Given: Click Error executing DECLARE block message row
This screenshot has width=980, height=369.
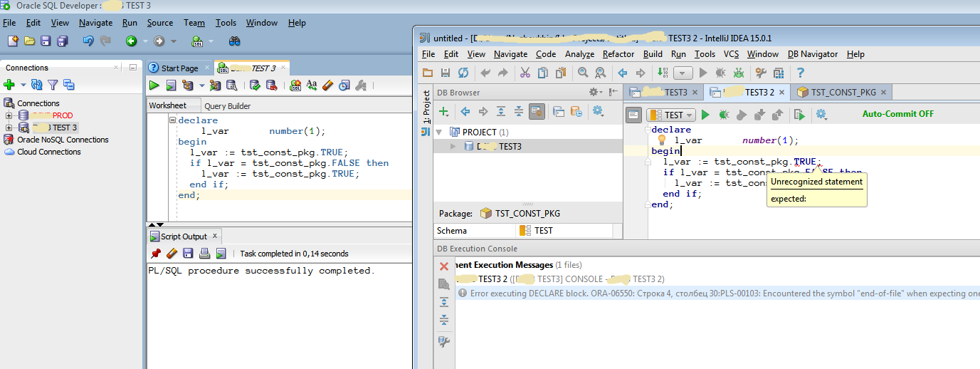Looking at the screenshot, I should [719, 293].
